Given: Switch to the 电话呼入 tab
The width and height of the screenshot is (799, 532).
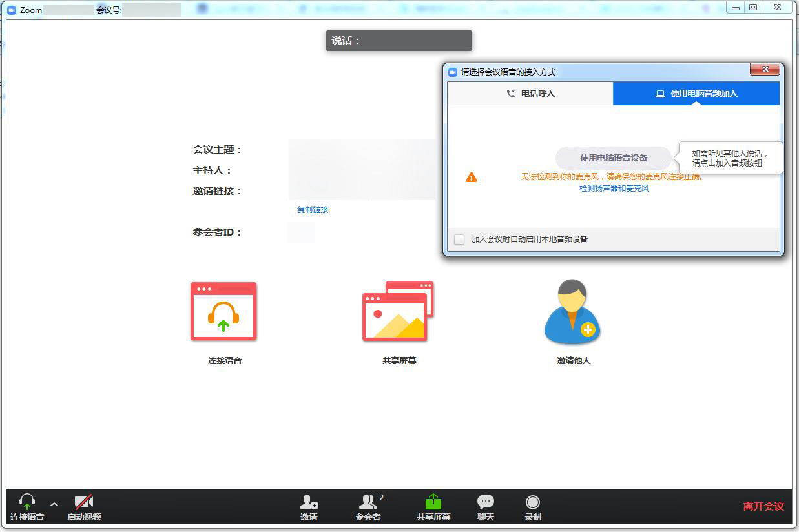Looking at the screenshot, I should coord(530,94).
